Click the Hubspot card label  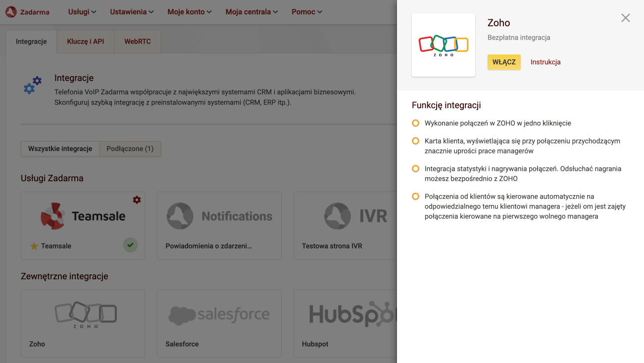[315, 344]
